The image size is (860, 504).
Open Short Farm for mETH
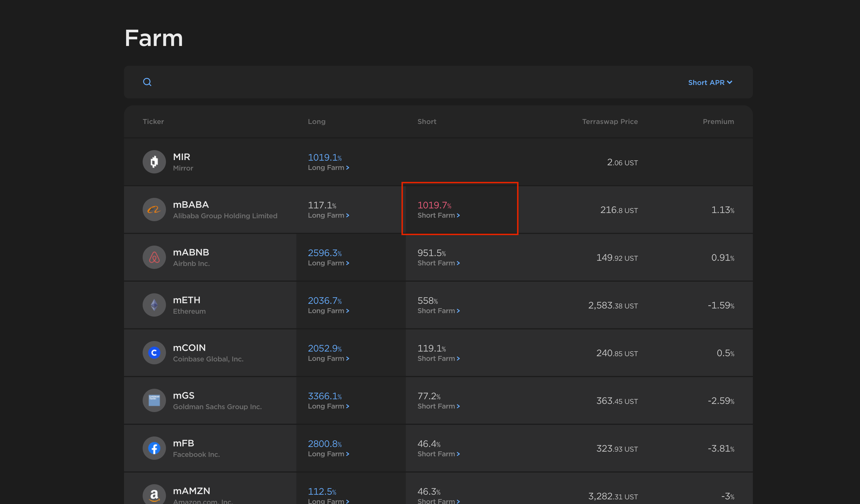point(438,311)
